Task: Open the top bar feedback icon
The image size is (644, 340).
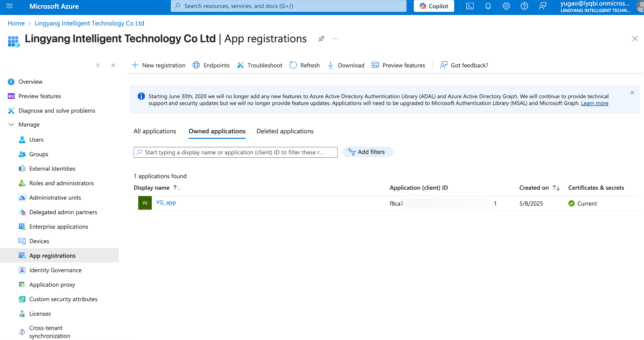Action: [x=542, y=6]
